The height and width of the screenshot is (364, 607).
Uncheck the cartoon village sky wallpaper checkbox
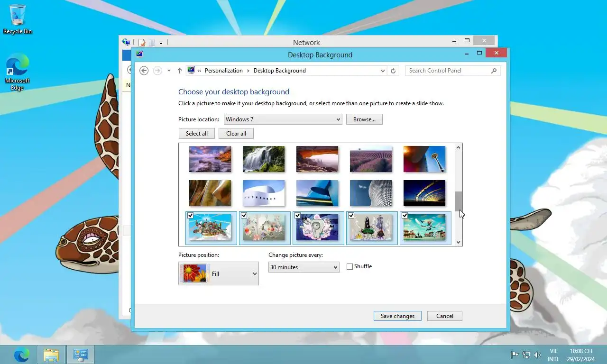[405, 216]
